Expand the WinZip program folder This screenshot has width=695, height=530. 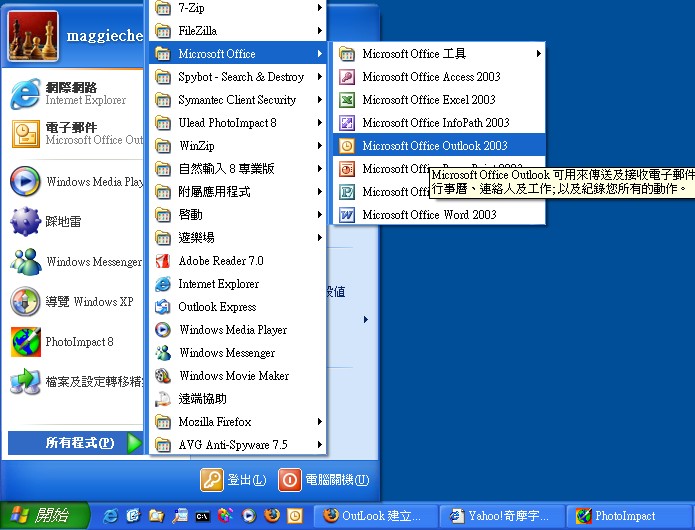[238, 146]
